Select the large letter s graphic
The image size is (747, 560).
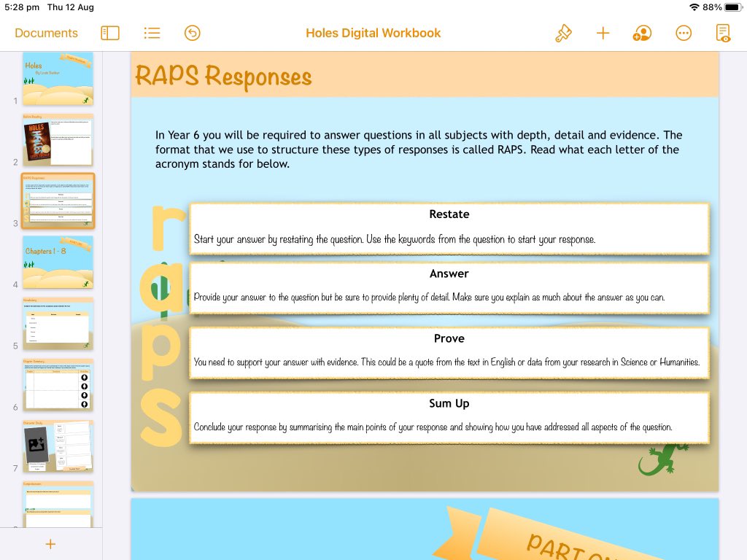[x=161, y=417]
